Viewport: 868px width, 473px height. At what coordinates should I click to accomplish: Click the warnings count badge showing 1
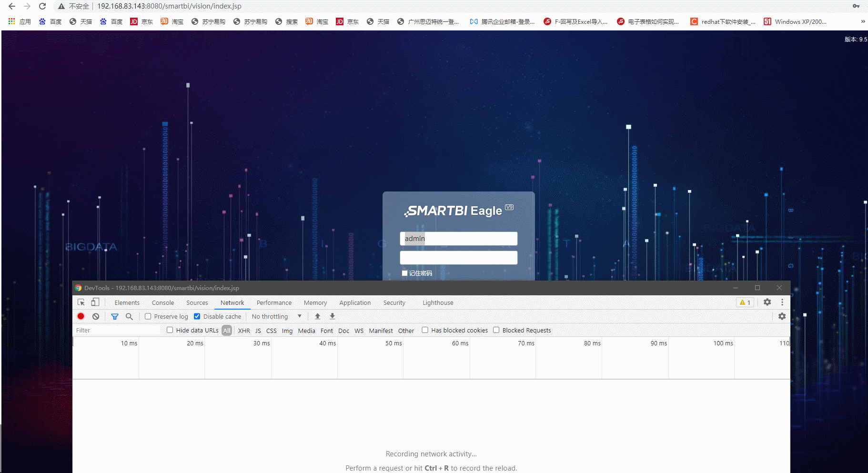(745, 302)
